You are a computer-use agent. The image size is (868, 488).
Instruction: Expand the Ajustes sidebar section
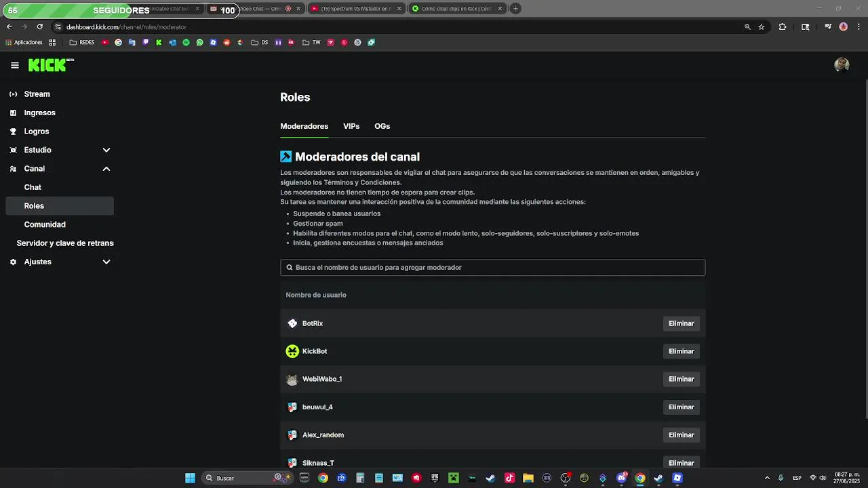[x=60, y=262]
